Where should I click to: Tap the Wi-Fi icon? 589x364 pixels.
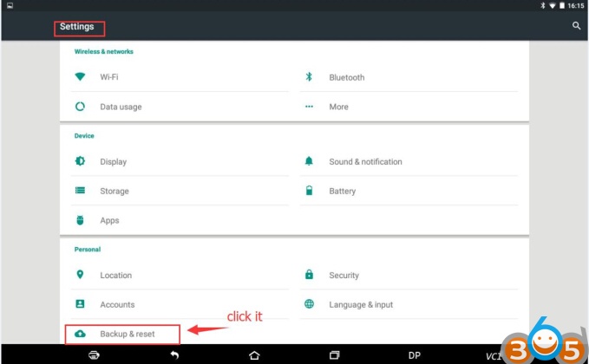pos(80,76)
